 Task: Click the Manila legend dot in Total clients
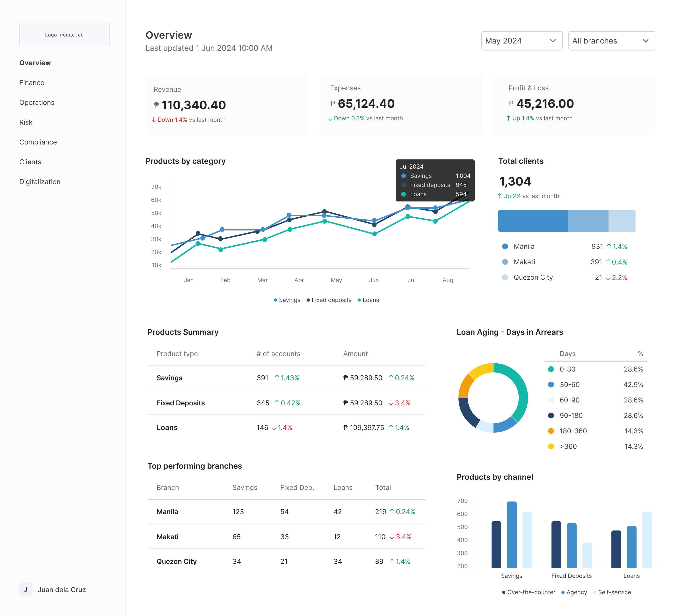[505, 246]
